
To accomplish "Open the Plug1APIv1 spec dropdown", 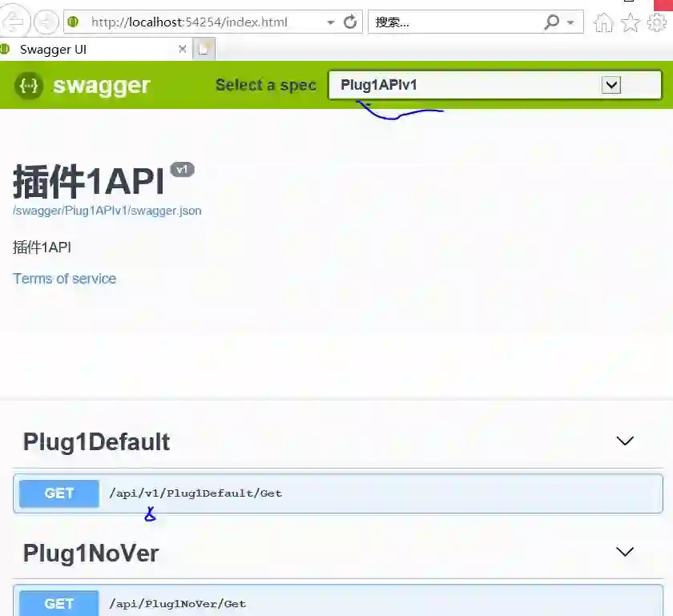I will 495,85.
